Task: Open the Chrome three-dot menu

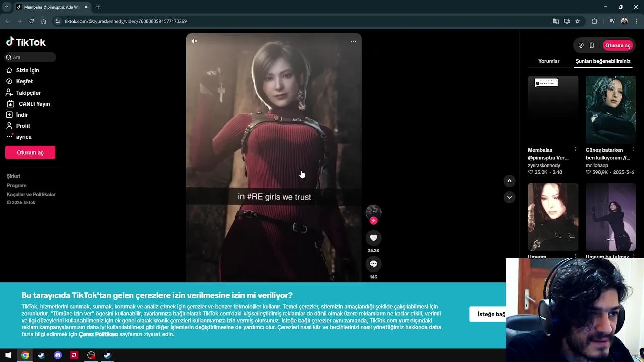Action: point(637,21)
